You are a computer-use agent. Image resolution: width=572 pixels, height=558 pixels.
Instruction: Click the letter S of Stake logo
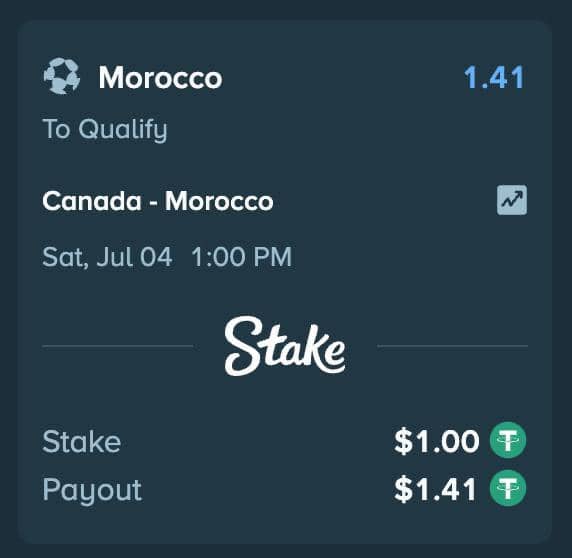click(x=243, y=346)
